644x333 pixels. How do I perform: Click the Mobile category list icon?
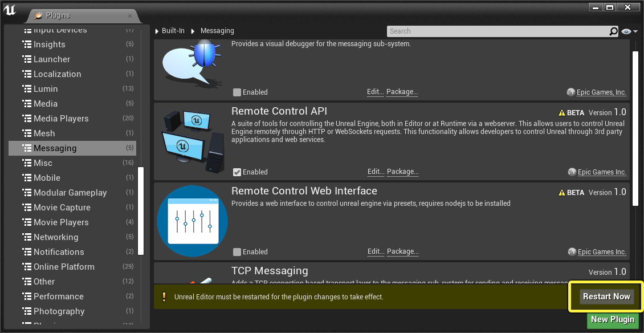27,177
